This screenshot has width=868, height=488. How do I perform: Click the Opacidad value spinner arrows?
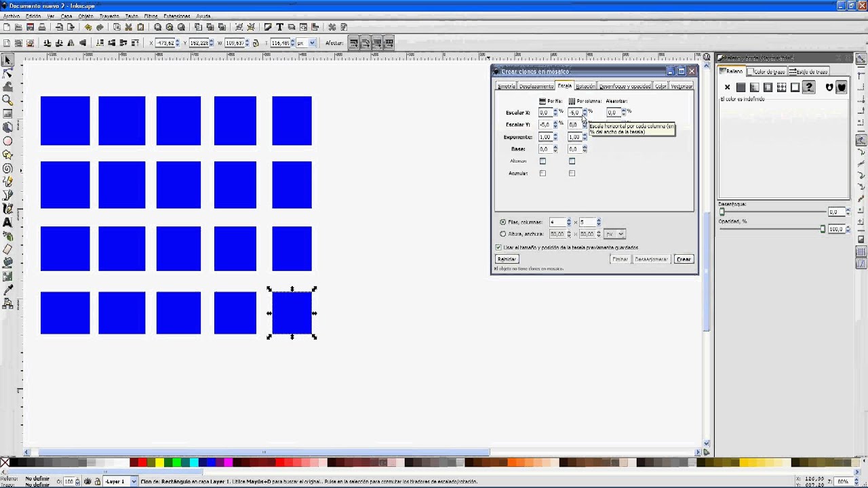848,229
